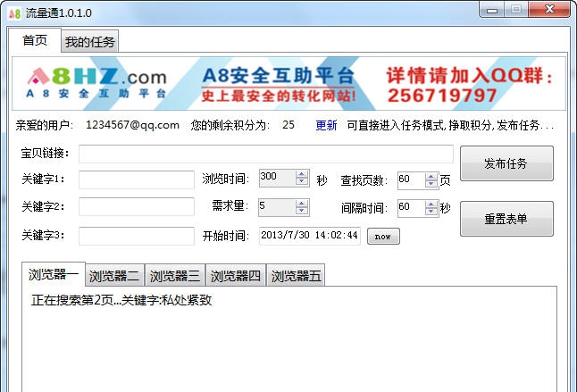Click the 浏览时间 value field showing 300
The image size is (577, 392).
(x=277, y=178)
